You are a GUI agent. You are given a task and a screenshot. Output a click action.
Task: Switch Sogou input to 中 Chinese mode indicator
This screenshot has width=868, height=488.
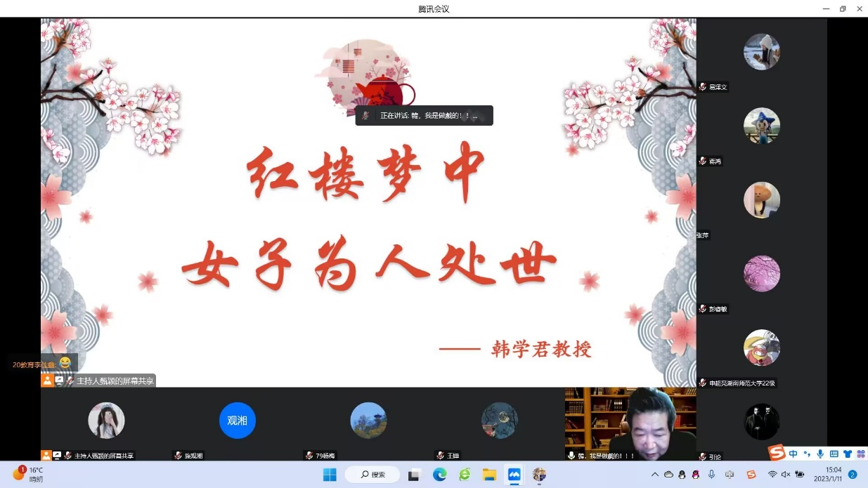point(793,454)
